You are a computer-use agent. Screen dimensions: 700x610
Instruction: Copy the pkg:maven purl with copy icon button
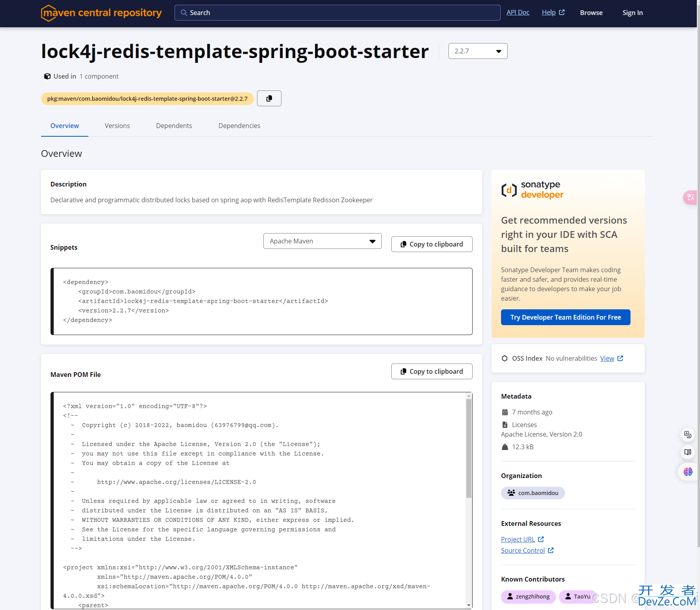(x=269, y=98)
